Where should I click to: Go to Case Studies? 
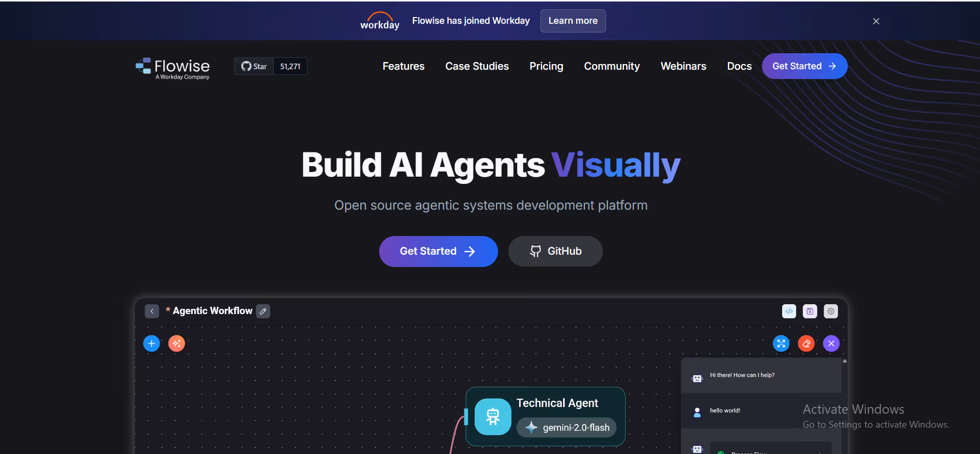[477, 66]
